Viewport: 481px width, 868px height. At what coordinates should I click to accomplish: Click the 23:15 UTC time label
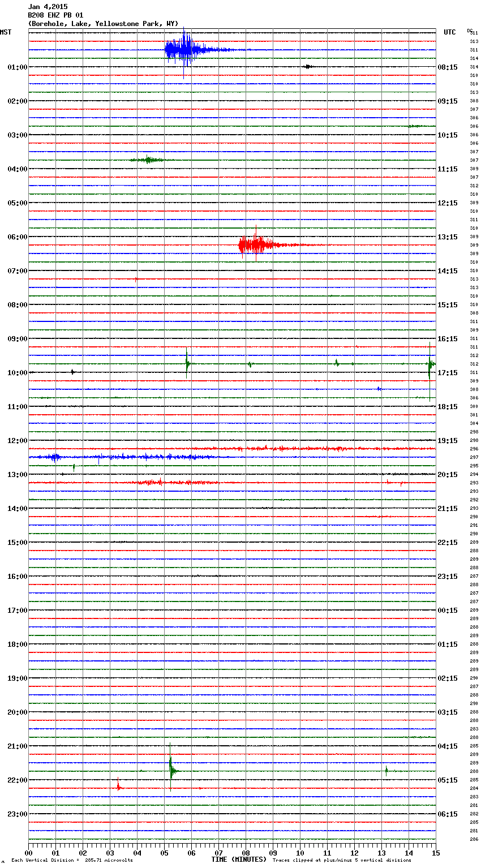point(448,577)
